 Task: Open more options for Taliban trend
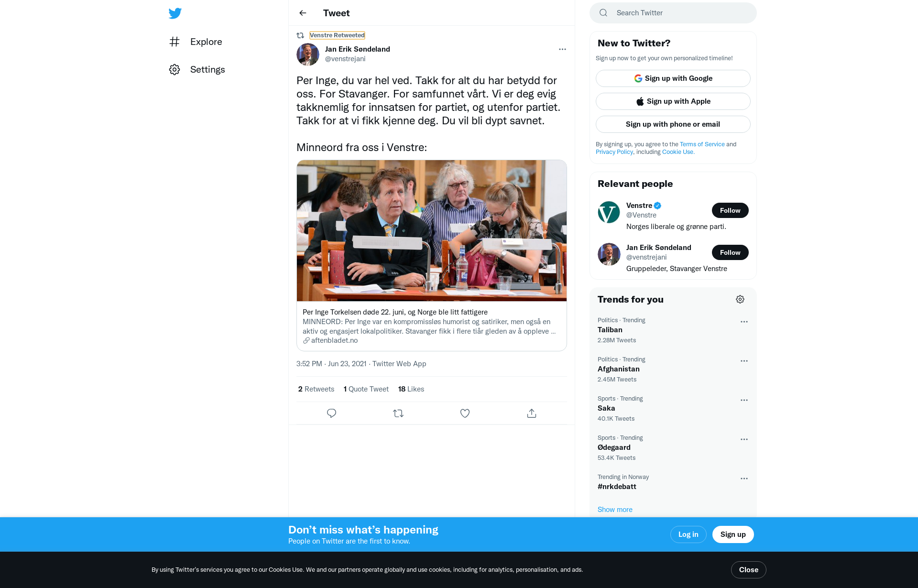point(744,322)
